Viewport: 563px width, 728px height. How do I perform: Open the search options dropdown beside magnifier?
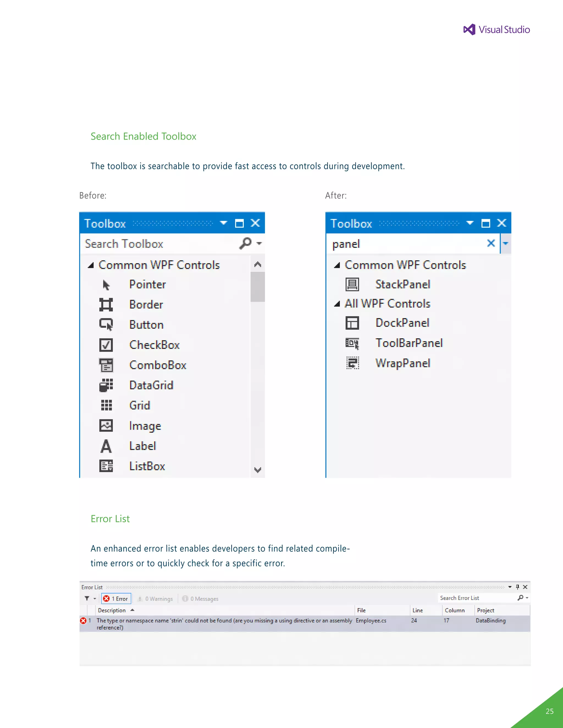[x=259, y=243]
